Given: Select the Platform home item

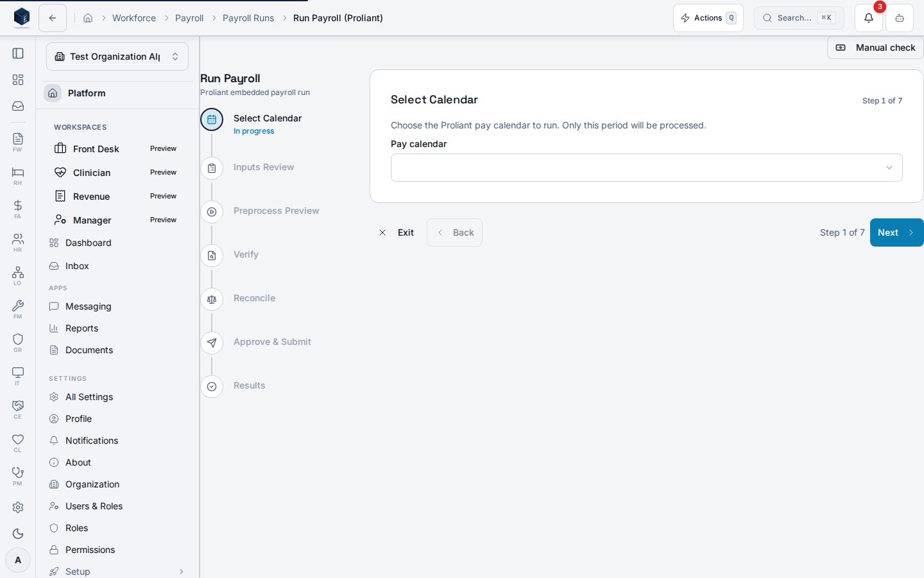Looking at the screenshot, I should tap(117, 93).
